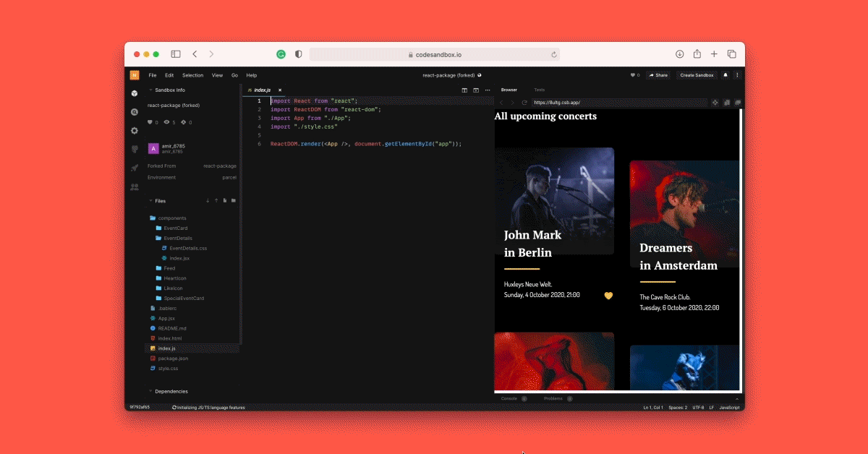Switch to the Tests tab
This screenshot has width=868, height=454.
540,90
